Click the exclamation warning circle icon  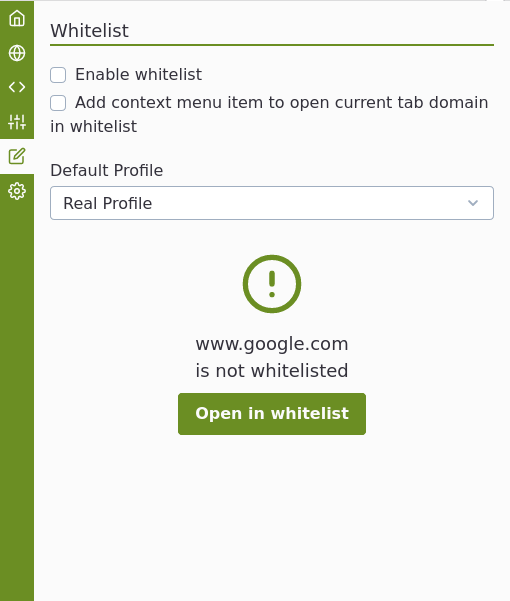(x=272, y=284)
